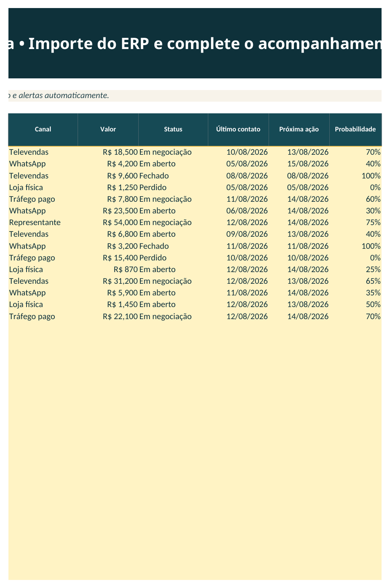Select the Probabilidade column header
390x588 pixels.
coord(355,129)
